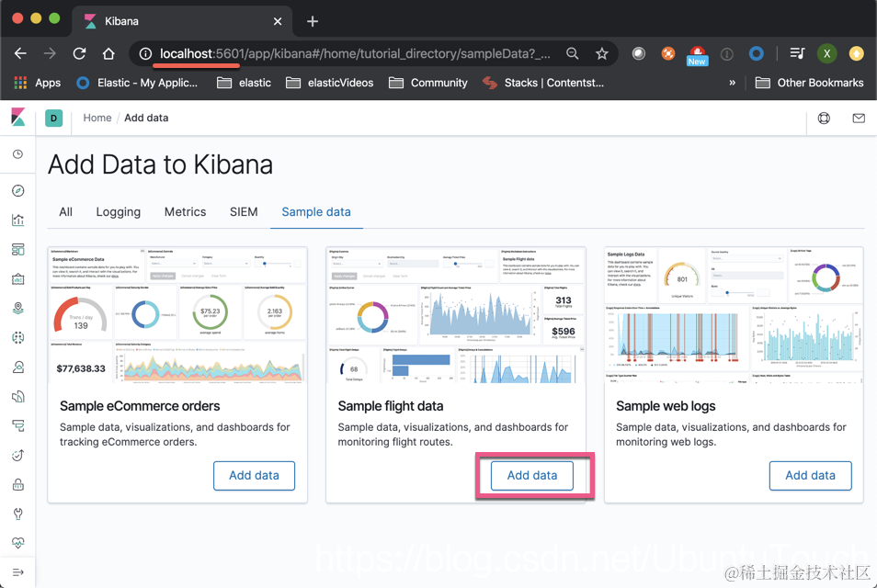Switch to the Logging tab

click(118, 212)
